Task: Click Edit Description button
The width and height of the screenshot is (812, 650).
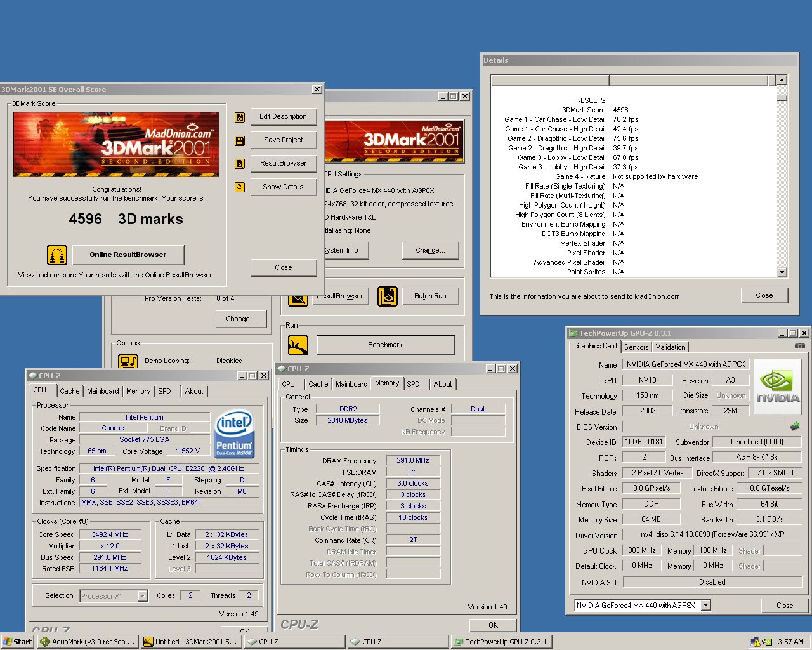Action: [x=283, y=117]
